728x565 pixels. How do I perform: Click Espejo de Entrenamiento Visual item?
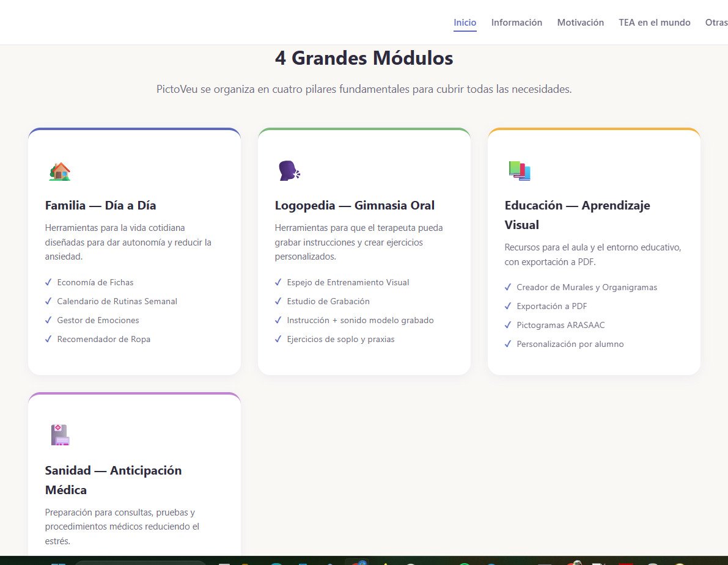tap(348, 282)
